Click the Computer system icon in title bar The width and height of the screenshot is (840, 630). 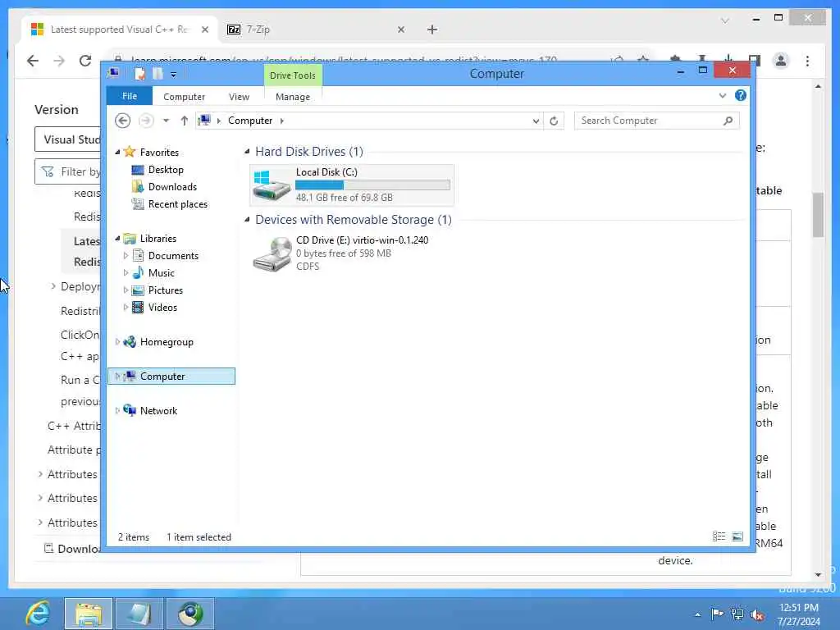tap(114, 73)
